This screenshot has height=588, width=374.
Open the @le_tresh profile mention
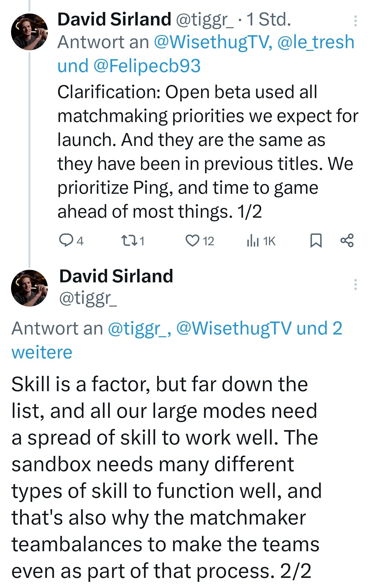316,42
